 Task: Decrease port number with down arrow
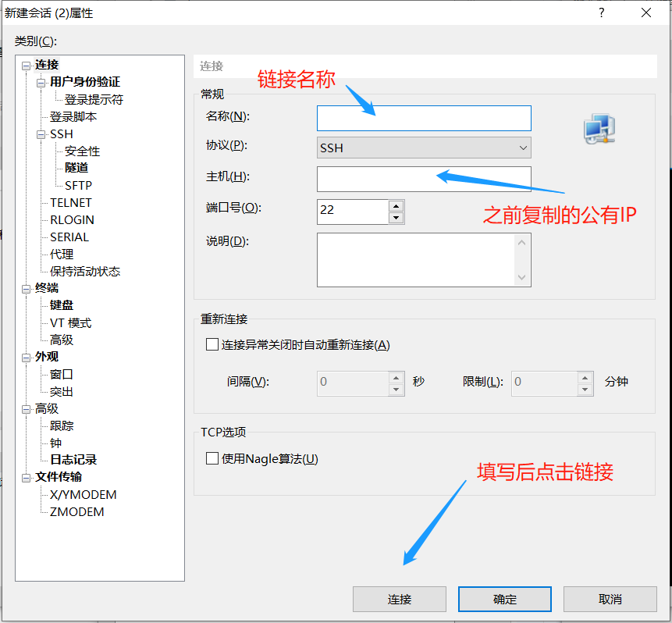tap(396, 218)
